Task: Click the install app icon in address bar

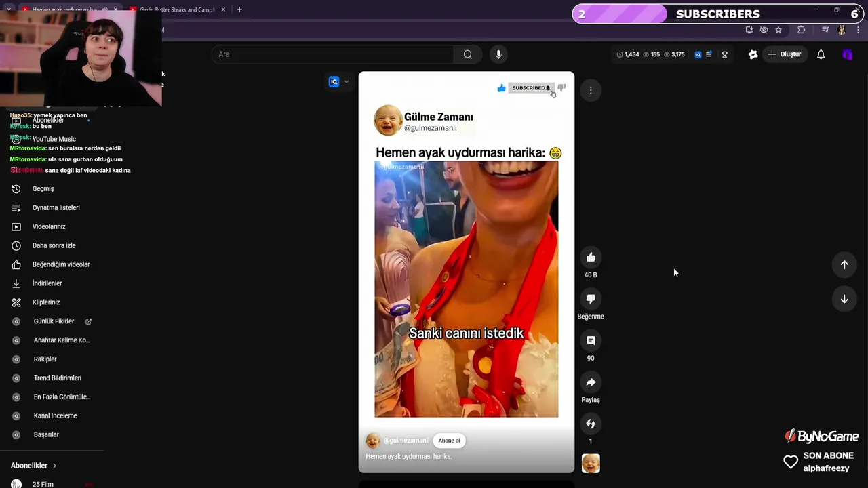Action: [749, 30]
